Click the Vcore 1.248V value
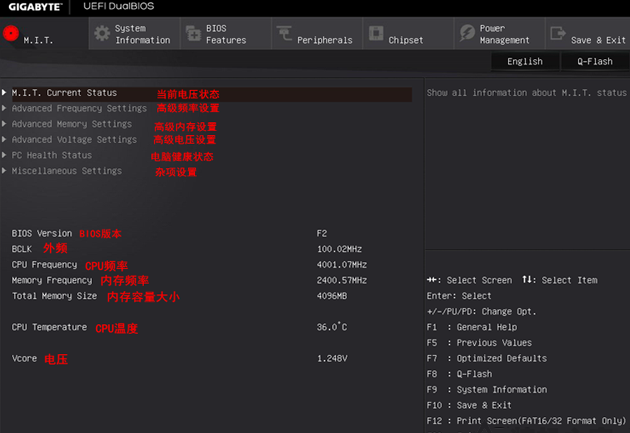The width and height of the screenshot is (630, 433). (x=333, y=358)
